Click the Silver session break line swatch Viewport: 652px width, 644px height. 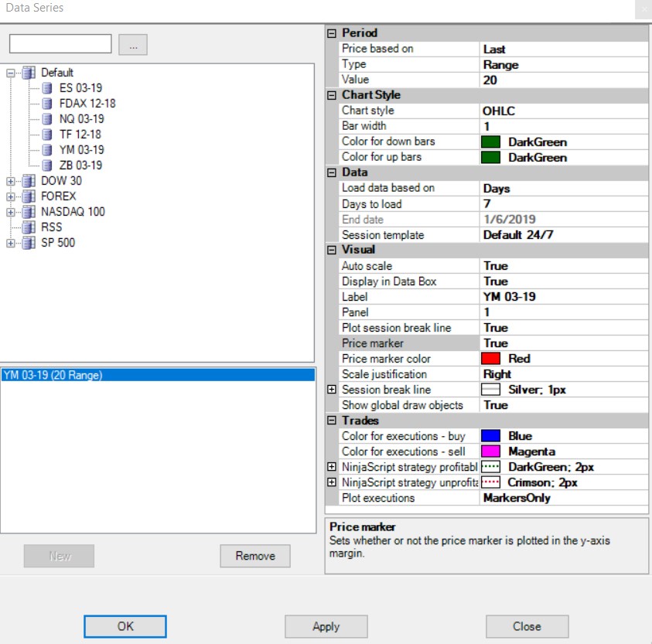coord(490,390)
